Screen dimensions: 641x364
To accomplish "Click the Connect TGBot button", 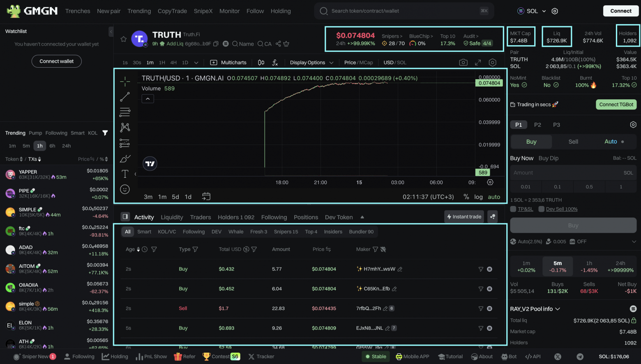I will tap(616, 104).
